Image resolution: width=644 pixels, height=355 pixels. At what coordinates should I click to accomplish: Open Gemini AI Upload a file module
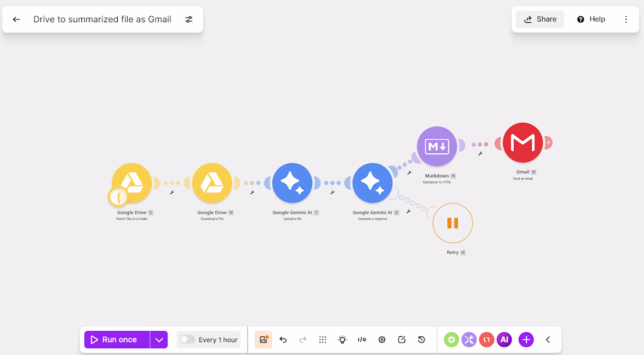(x=292, y=183)
